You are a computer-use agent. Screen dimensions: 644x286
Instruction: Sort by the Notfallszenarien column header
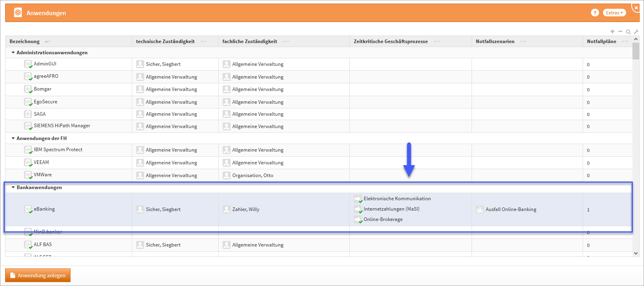[x=495, y=41]
